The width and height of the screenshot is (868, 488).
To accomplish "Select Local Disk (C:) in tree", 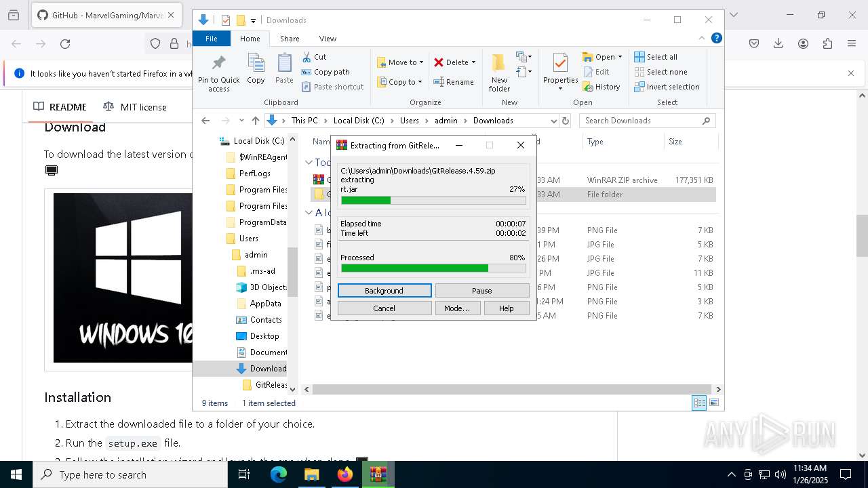I will (x=252, y=141).
